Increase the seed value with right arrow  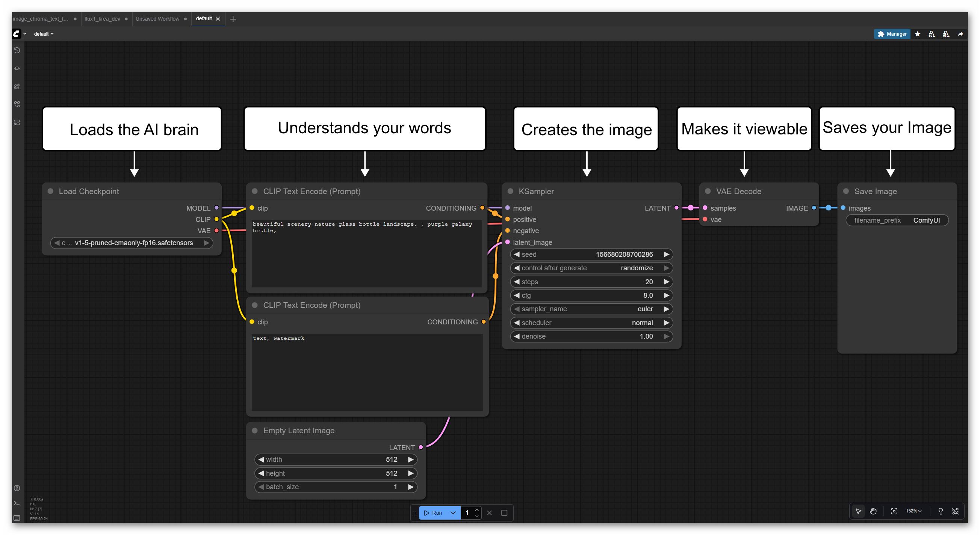click(666, 254)
